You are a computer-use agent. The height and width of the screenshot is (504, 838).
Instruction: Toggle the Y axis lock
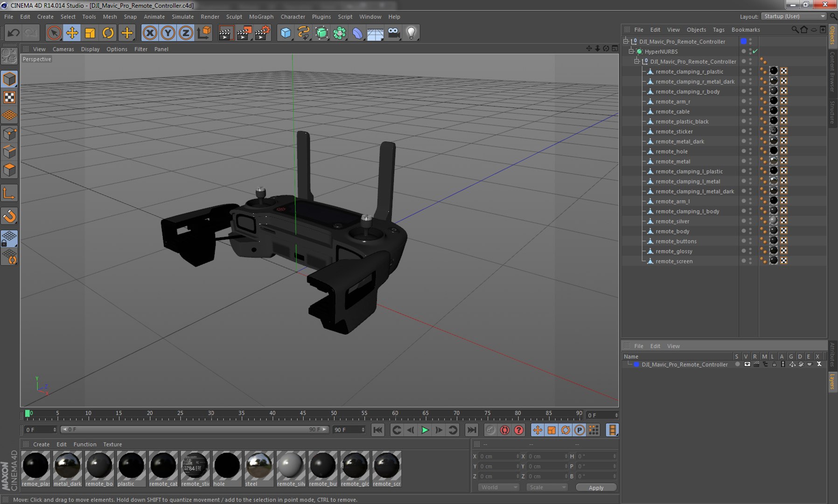[x=168, y=33]
